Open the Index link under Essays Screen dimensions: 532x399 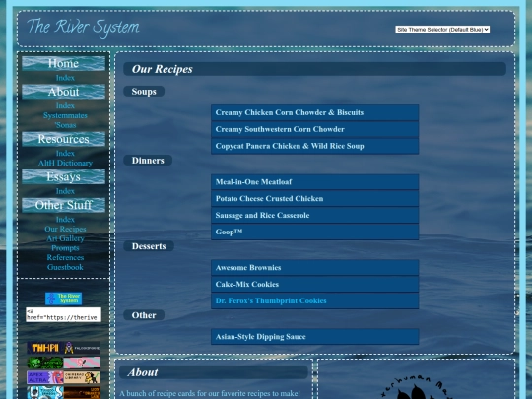(x=65, y=191)
